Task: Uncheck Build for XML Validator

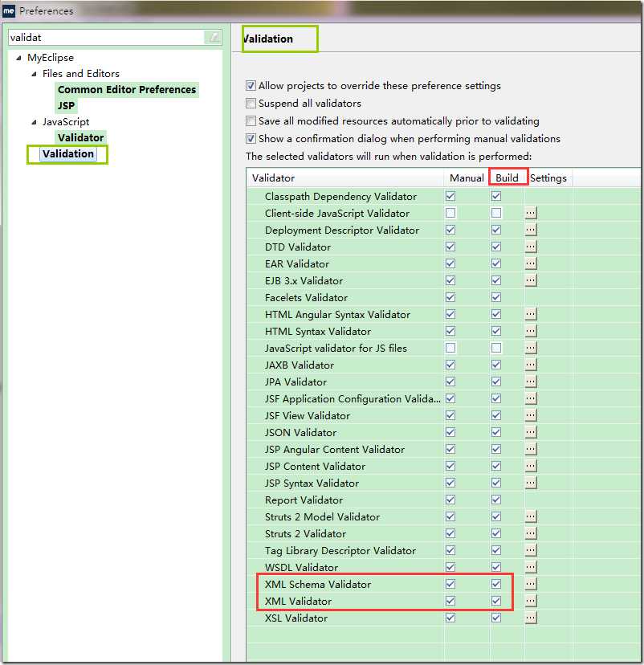Action: click(496, 601)
